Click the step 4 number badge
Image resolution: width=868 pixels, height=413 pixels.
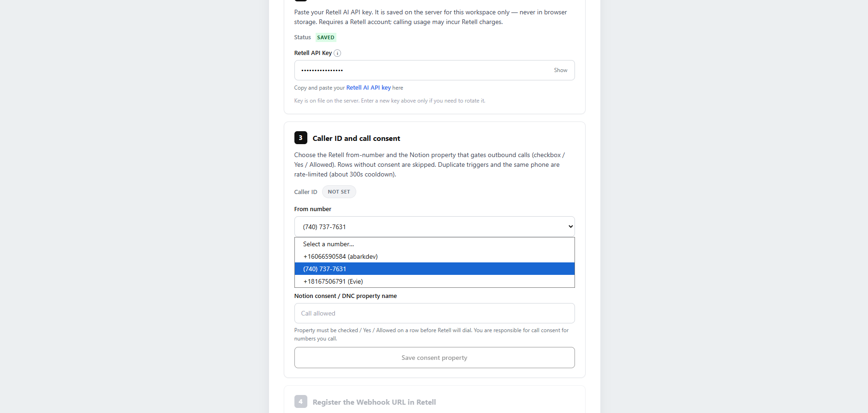click(x=301, y=401)
